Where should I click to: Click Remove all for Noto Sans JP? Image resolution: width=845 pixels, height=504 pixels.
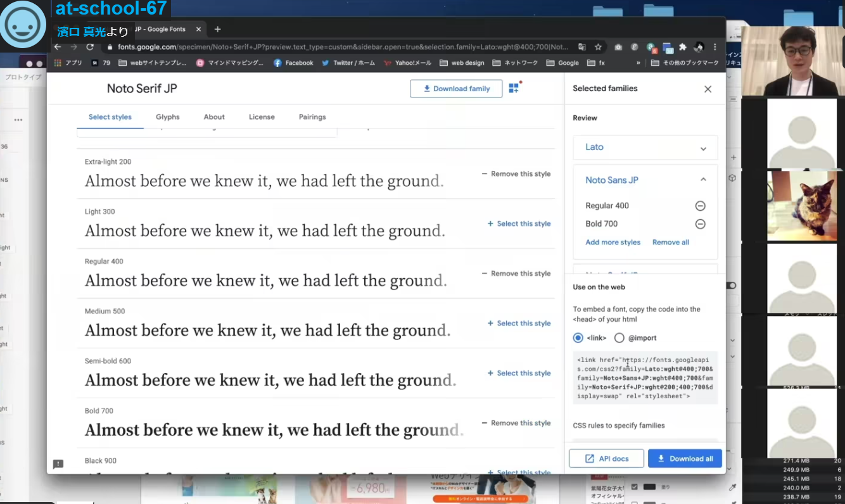coord(671,243)
